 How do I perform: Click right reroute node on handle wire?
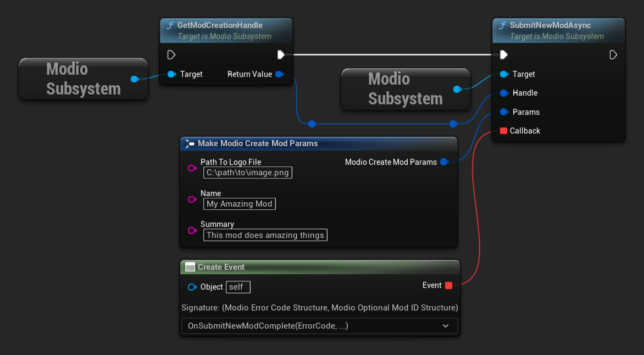(453, 124)
